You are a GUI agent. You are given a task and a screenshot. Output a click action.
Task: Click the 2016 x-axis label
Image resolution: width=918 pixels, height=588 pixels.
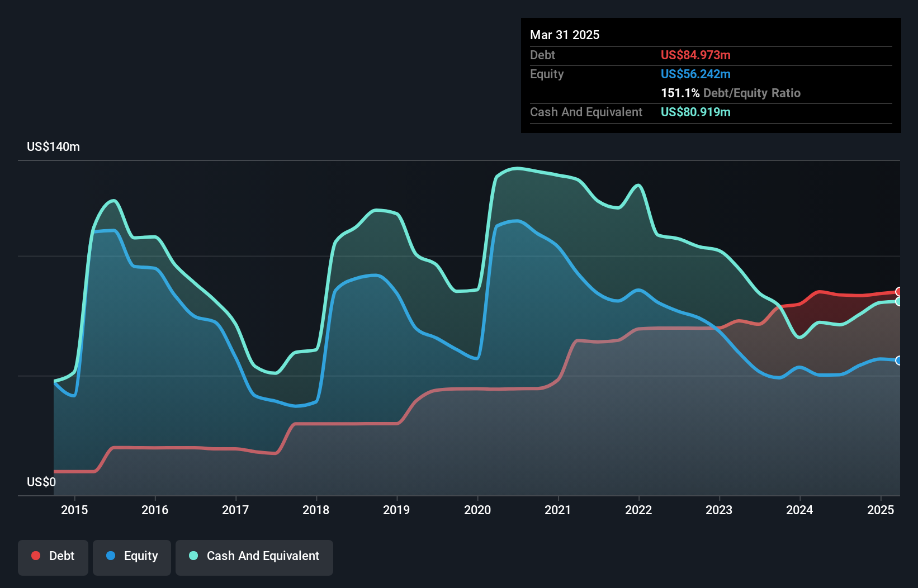(x=155, y=510)
